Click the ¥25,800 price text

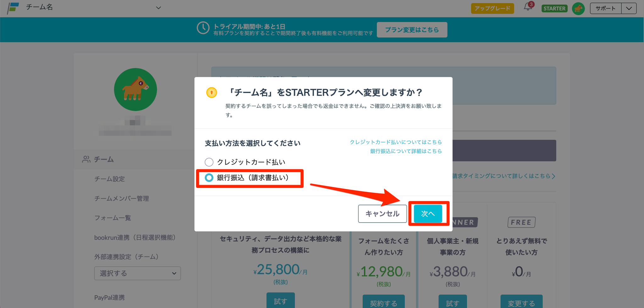point(280,270)
